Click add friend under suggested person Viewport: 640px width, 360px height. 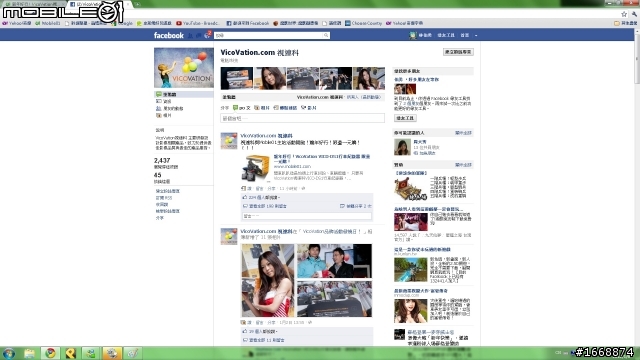(x=424, y=153)
